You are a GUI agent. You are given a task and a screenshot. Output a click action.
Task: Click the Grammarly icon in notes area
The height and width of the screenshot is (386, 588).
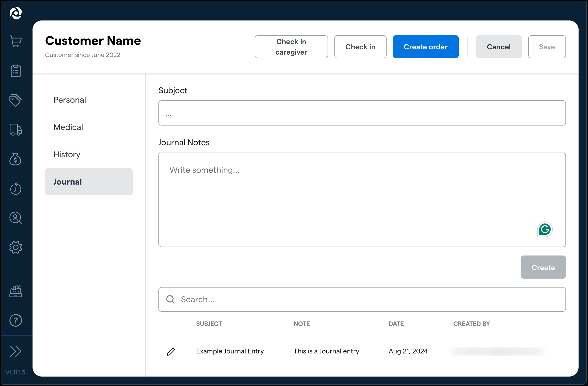(545, 229)
